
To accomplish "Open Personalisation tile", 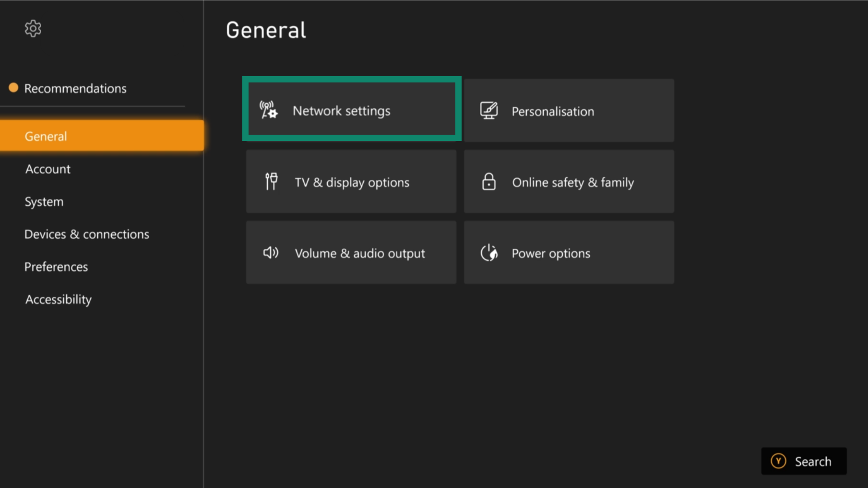I will pos(569,110).
